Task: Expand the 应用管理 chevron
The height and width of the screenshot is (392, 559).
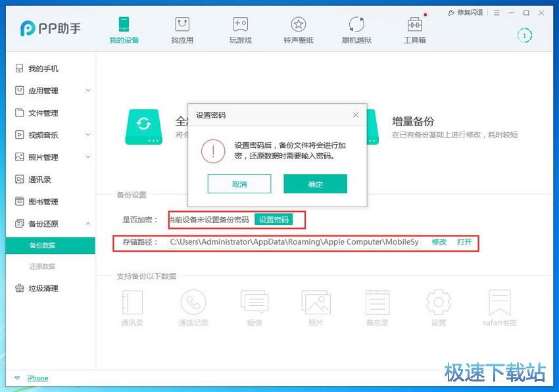Action: (88, 90)
